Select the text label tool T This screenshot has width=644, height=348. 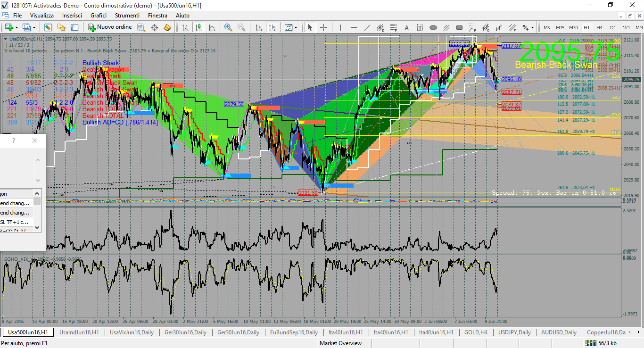(420, 27)
